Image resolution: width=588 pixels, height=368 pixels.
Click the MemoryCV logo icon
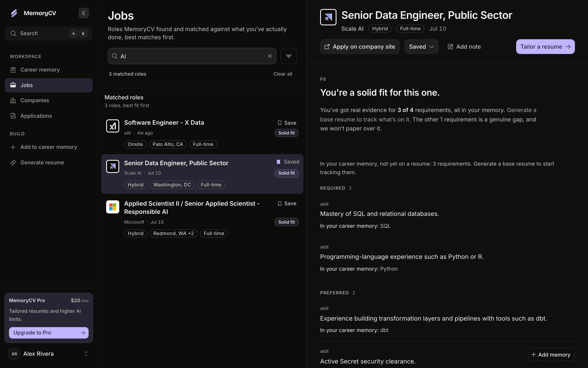click(14, 13)
